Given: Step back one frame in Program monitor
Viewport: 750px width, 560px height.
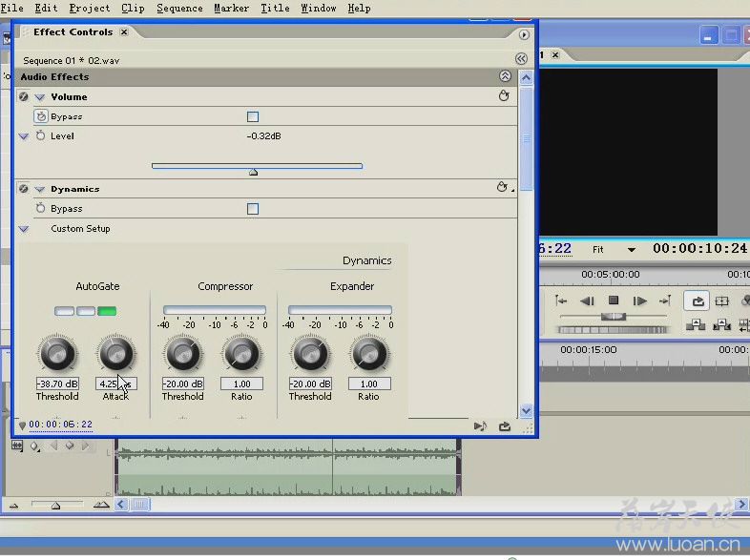Looking at the screenshot, I should tap(587, 301).
